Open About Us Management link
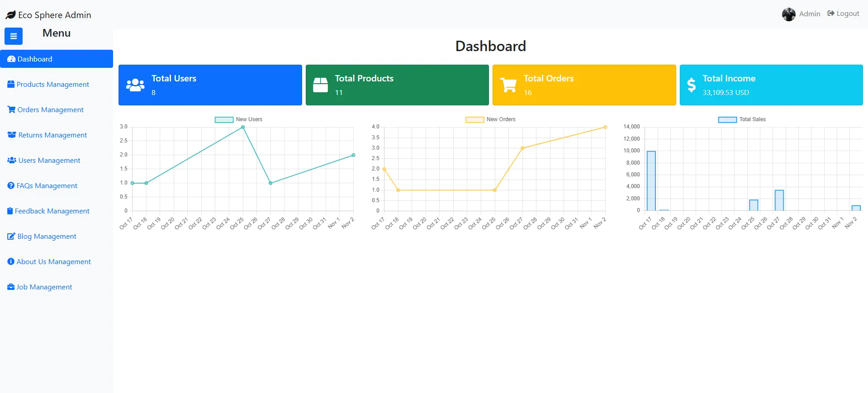Screen dimensions: 868x393 [x=53, y=262]
